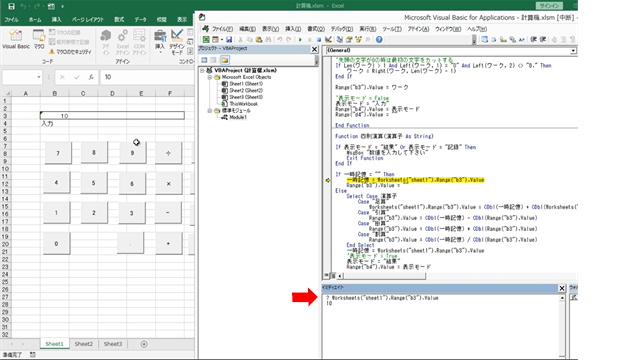Image resolution: width=640 pixels, height=360 pixels.
Task: Open VBA ヘルプ(H) menu
Action: (x=477, y=29)
